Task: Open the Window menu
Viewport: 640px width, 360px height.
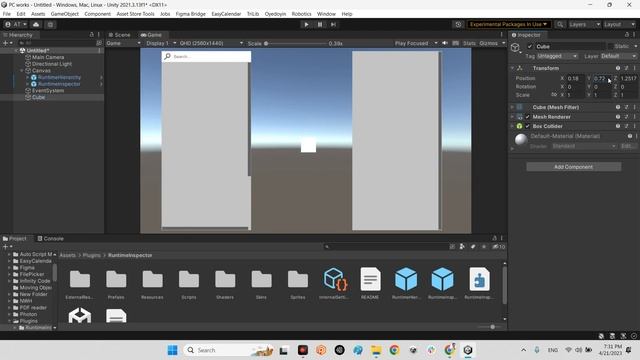Action: [x=326, y=14]
